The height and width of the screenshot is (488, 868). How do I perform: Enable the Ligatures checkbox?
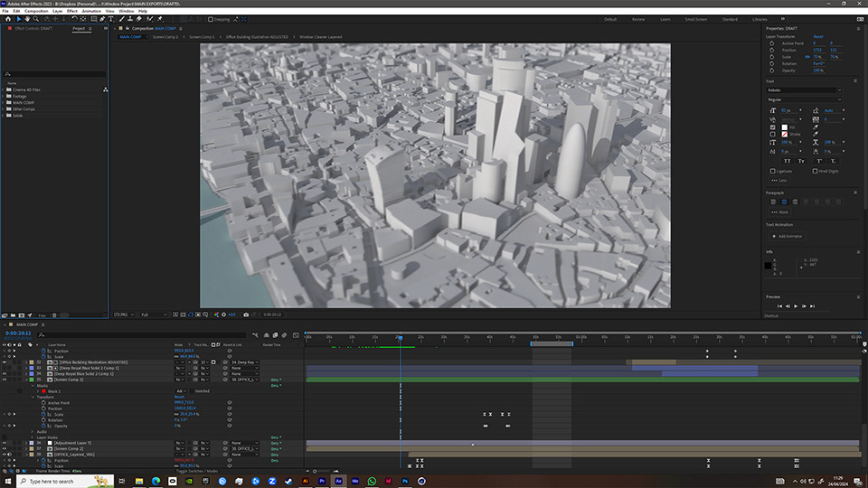[773, 171]
